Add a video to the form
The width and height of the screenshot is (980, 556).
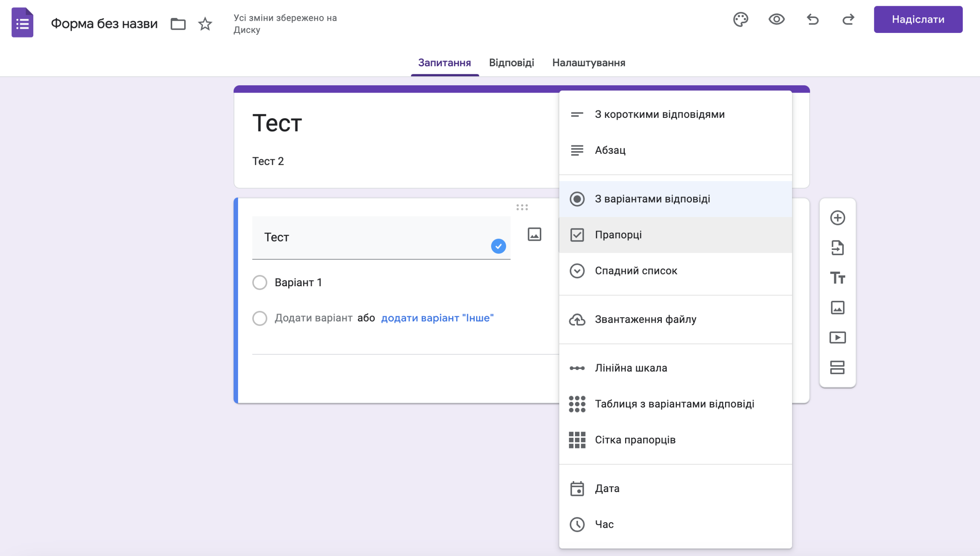tap(838, 338)
